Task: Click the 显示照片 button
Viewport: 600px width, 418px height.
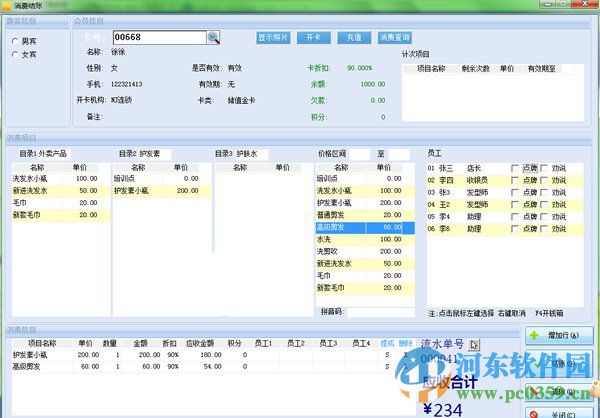Action: 273,38
